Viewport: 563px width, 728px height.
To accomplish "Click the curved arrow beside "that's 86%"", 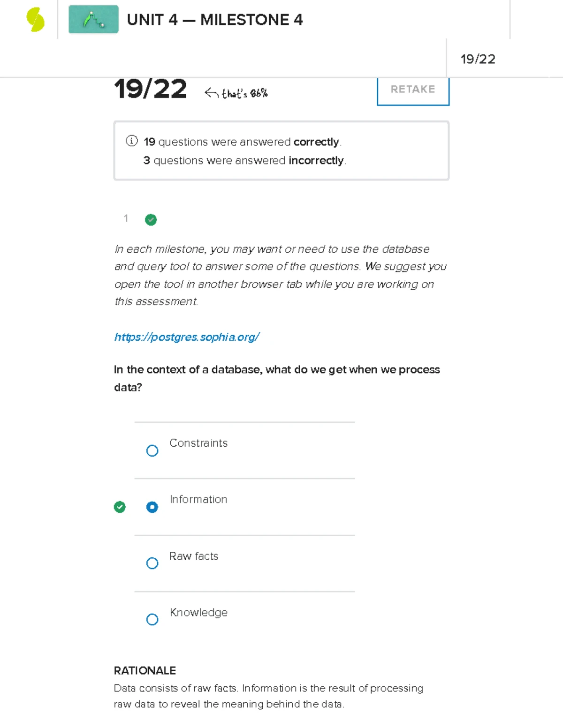I will pyautogui.click(x=211, y=93).
